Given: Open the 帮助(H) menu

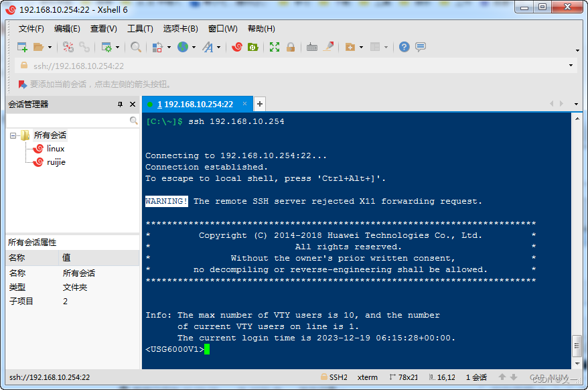Looking at the screenshot, I should [x=261, y=29].
